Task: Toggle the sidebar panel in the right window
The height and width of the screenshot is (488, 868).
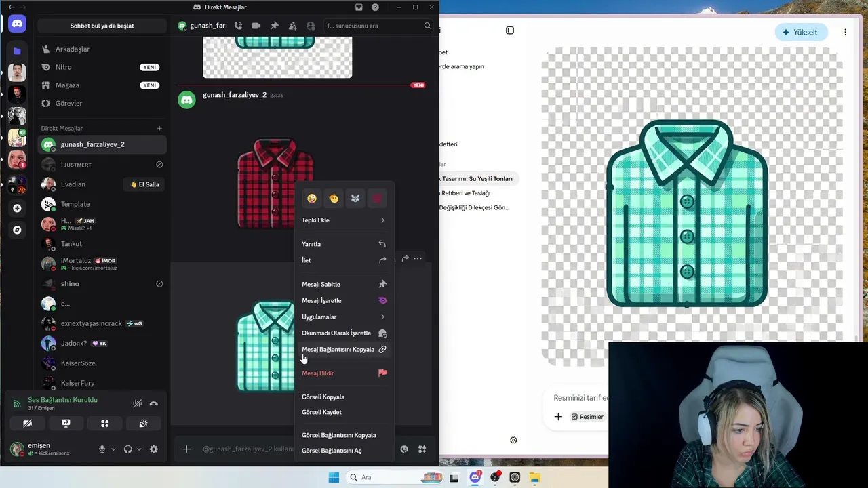Action: (510, 30)
